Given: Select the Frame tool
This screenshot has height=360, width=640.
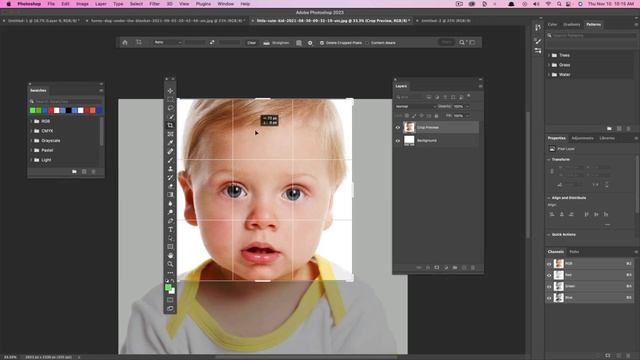Looking at the screenshot, I should coord(170,134).
